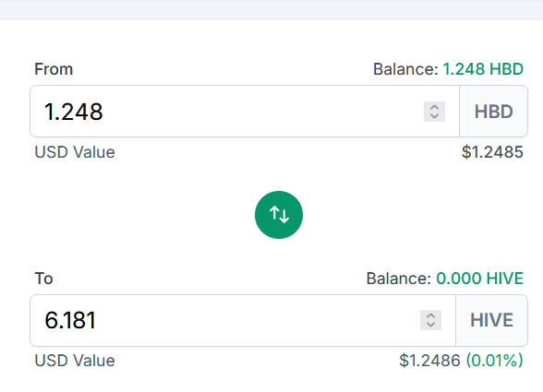The image size is (543, 392).
Task: Click the To label
Action: (43, 279)
